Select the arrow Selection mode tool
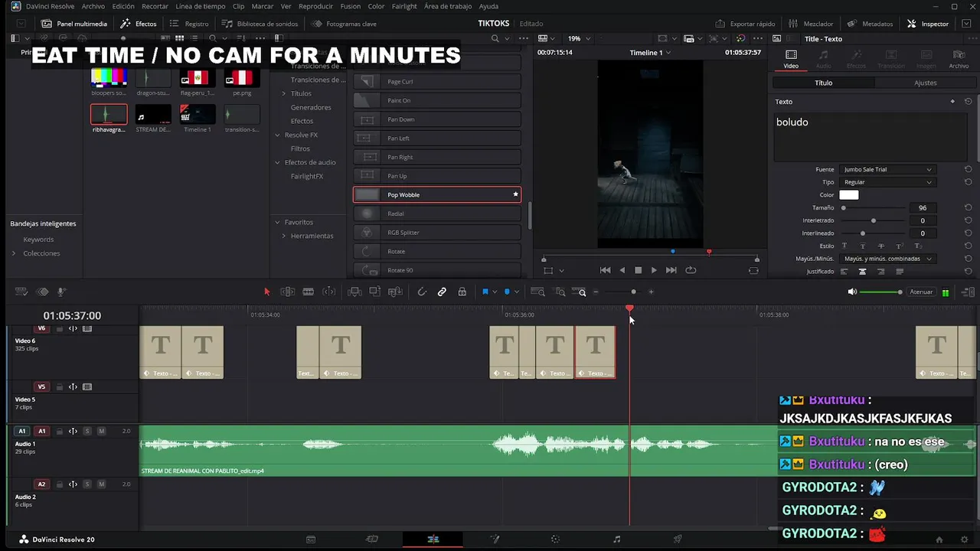The image size is (980, 551). (x=266, y=292)
